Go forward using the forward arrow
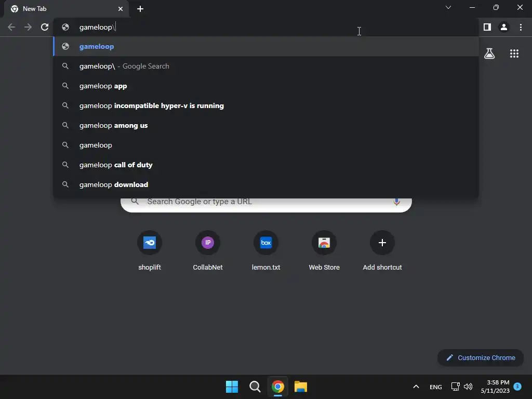The width and height of the screenshot is (532, 399). click(28, 27)
